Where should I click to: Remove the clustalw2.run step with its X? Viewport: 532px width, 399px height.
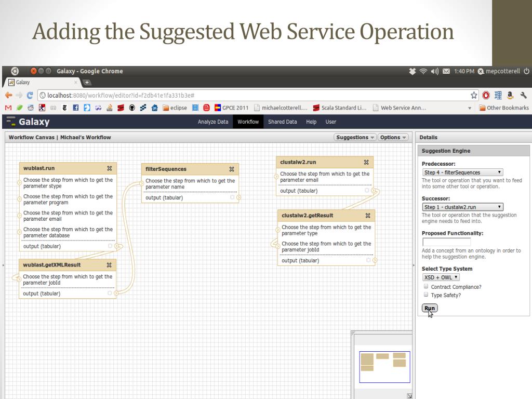[366, 162]
